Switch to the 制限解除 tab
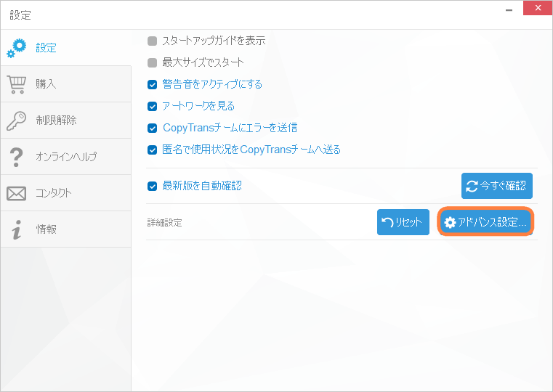Image resolution: width=553 pixels, height=392 pixels. [66, 121]
